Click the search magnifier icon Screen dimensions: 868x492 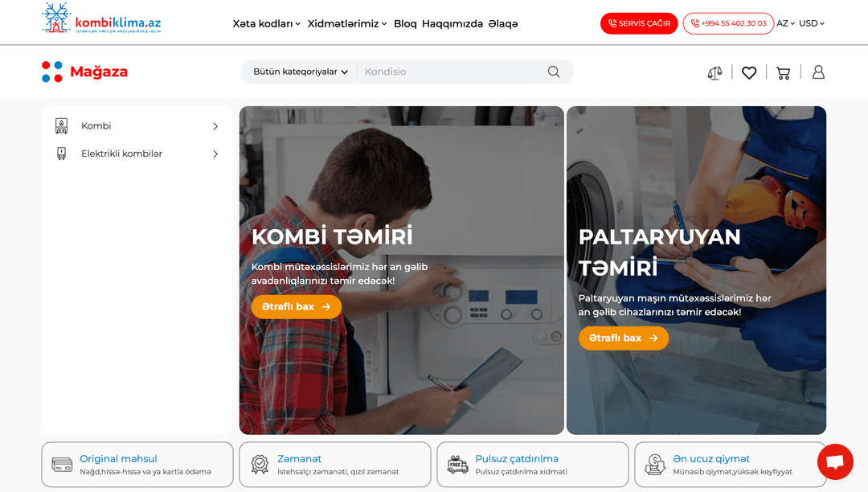click(554, 72)
